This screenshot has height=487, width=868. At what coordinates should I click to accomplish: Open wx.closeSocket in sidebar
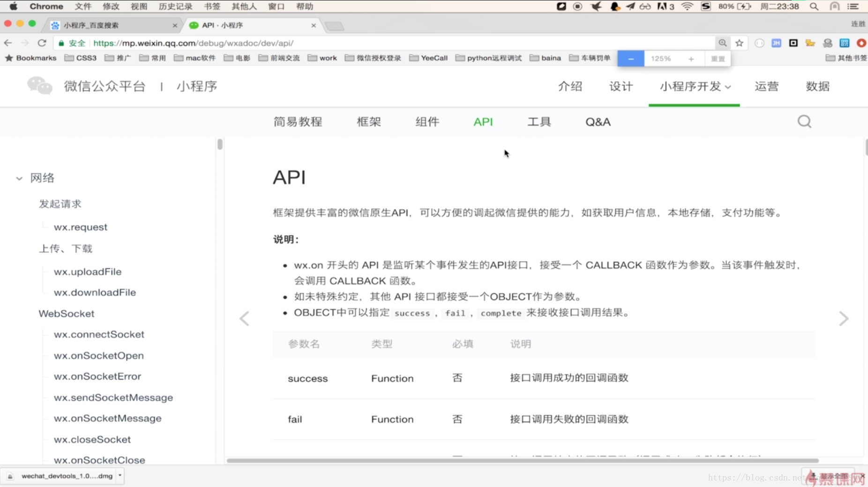(92, 440)
